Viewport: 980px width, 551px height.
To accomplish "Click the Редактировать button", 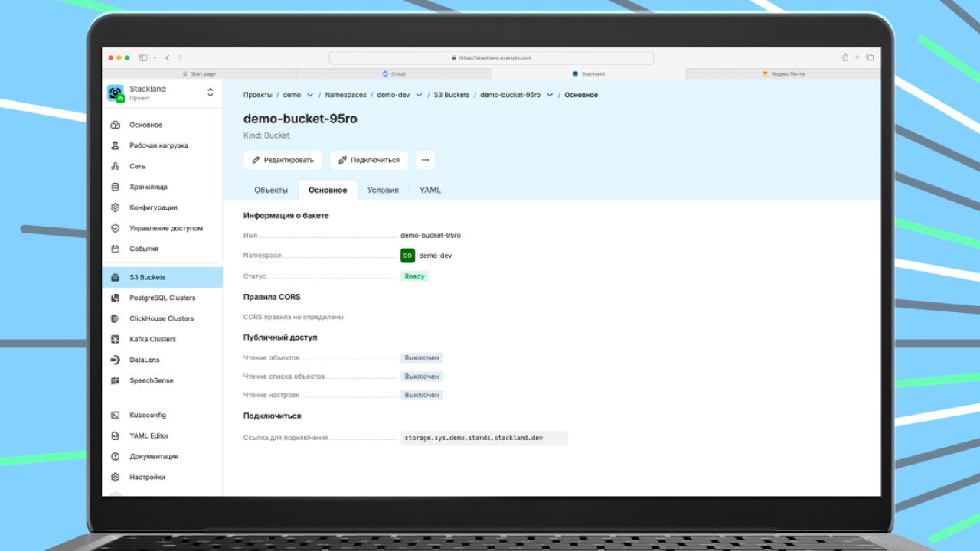I will click(283, 160).
